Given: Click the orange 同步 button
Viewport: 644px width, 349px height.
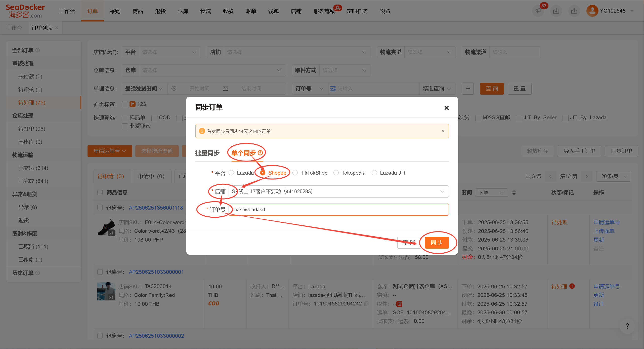Looking at the screenshot, I should 437,243.
